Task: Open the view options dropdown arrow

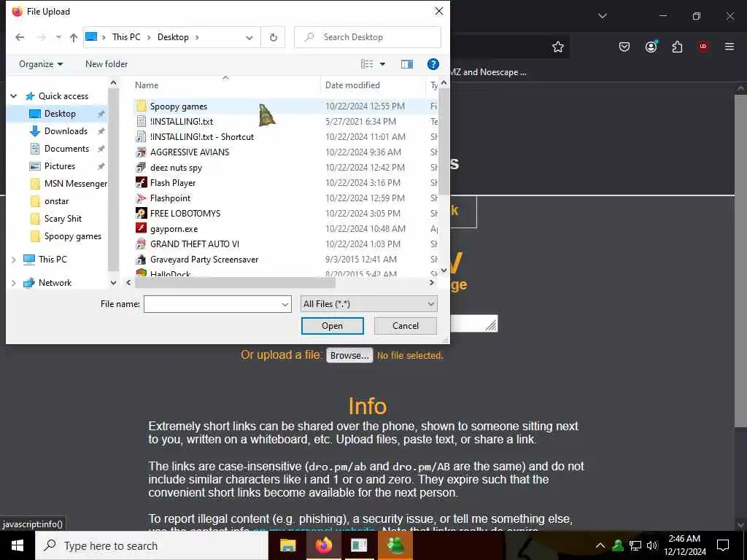Action: click(x=382, y=64)
